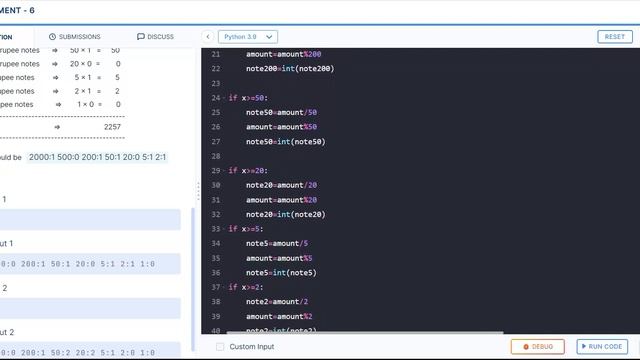This screenshot has height=360, width=640.
Task: Click code line 'note2=amount/2'
Action: tap(277, 302)
